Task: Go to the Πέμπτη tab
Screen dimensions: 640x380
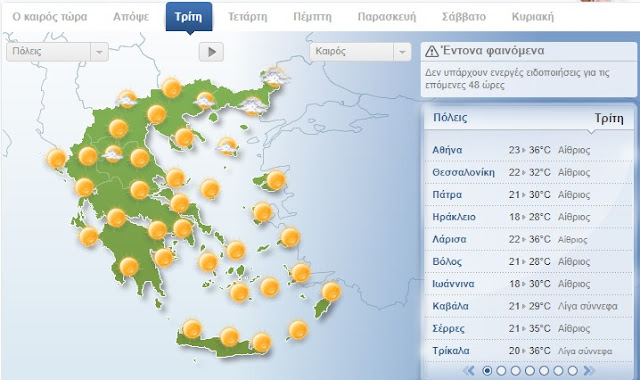Action: tap(312, 17)
